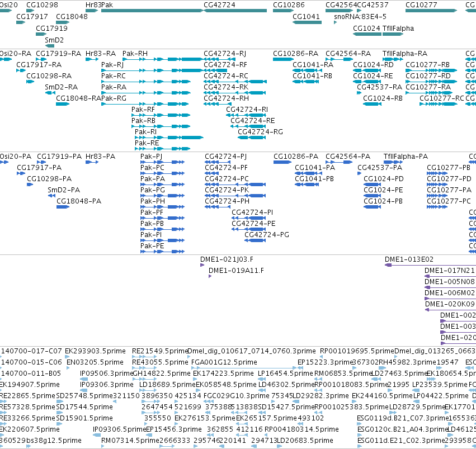Select the CG10277-RB transcript label
476x449 pixels.
(427, 65)
